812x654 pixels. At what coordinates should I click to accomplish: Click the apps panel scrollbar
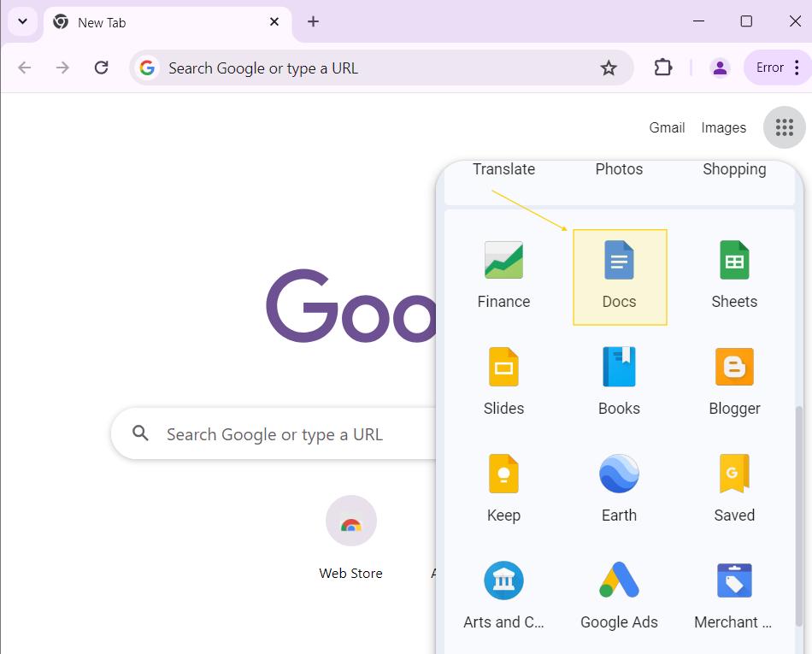click(x=798, y=516)
